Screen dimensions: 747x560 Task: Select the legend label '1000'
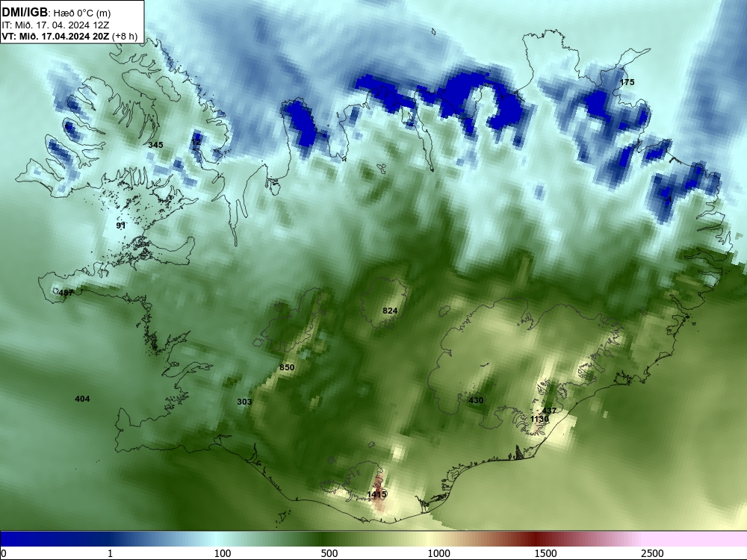click(438, 553)
